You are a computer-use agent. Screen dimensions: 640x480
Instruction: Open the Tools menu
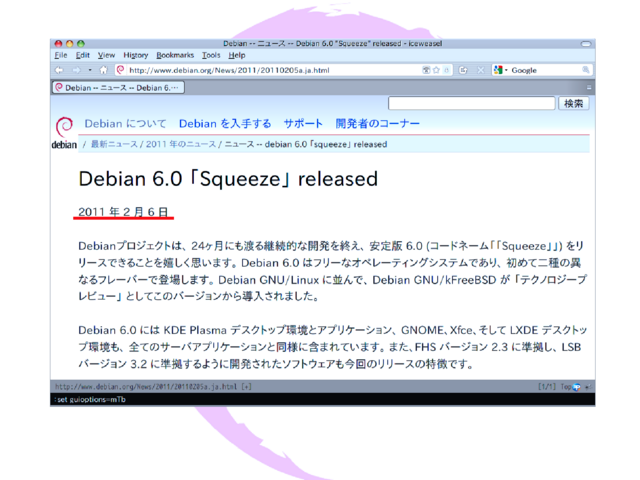tap(211, 55)
